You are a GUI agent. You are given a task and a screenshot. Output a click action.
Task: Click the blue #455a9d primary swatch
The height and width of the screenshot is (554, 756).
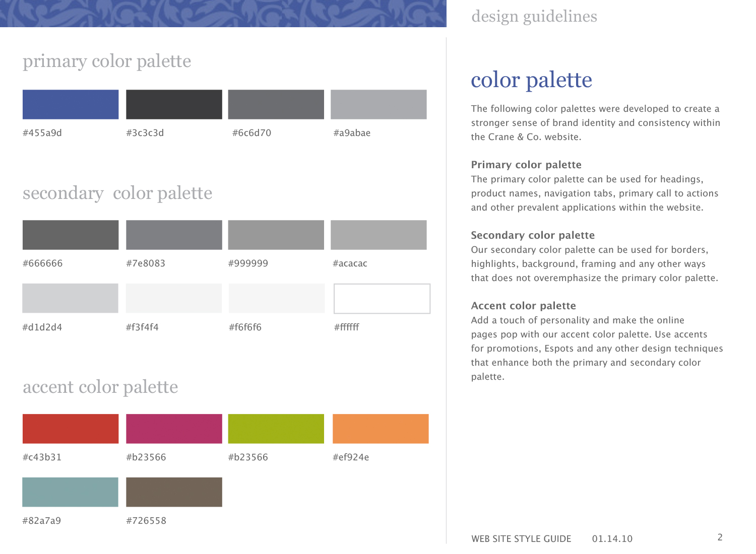[x=71, y=104]
